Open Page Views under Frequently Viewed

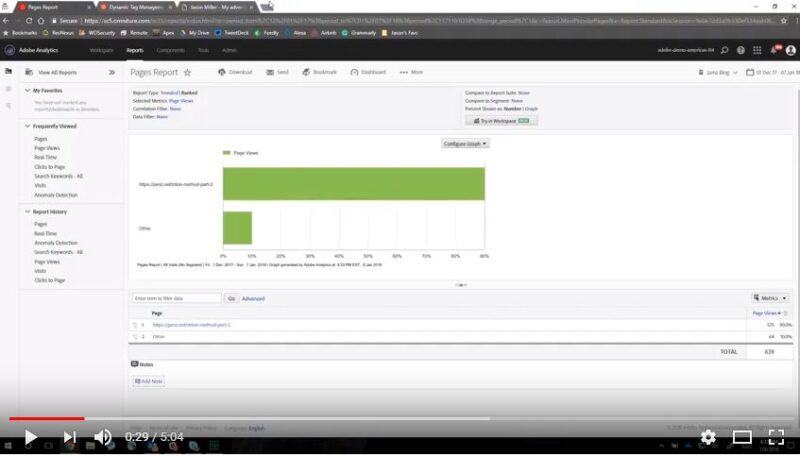[47, 148]
